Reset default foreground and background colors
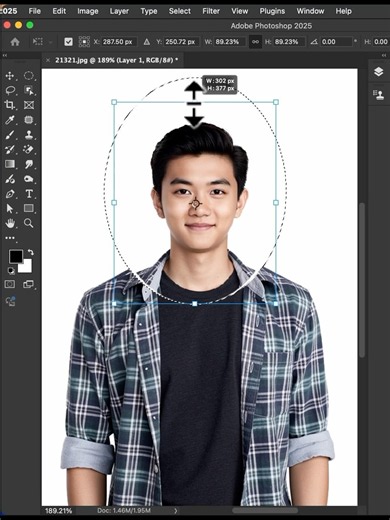This screenshot has width=390, height=520. (11, 271)
